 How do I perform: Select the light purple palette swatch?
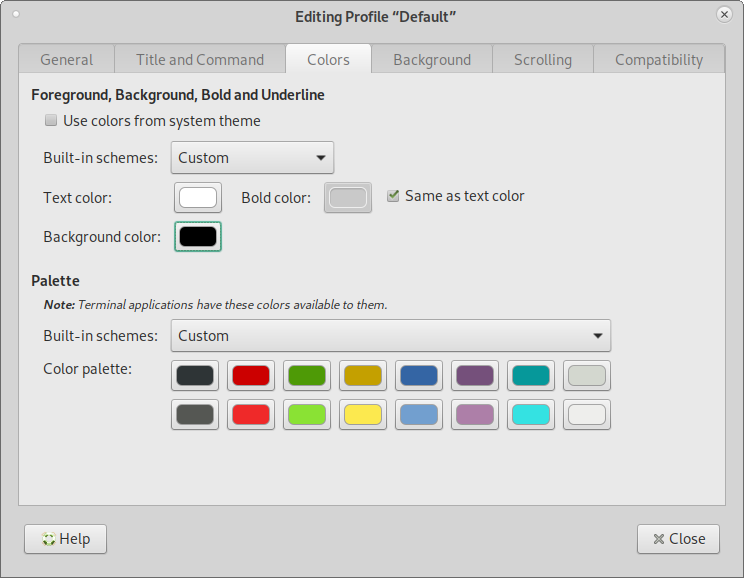[475, 414]
